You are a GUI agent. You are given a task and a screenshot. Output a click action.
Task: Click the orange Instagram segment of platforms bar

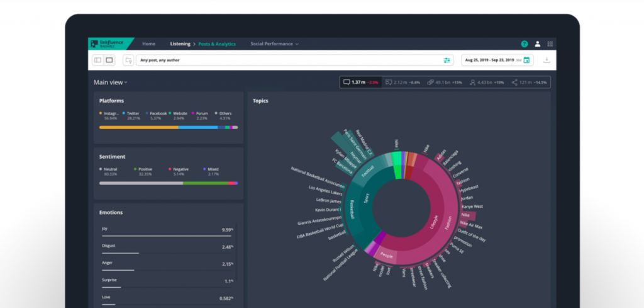tap(138, 127)
